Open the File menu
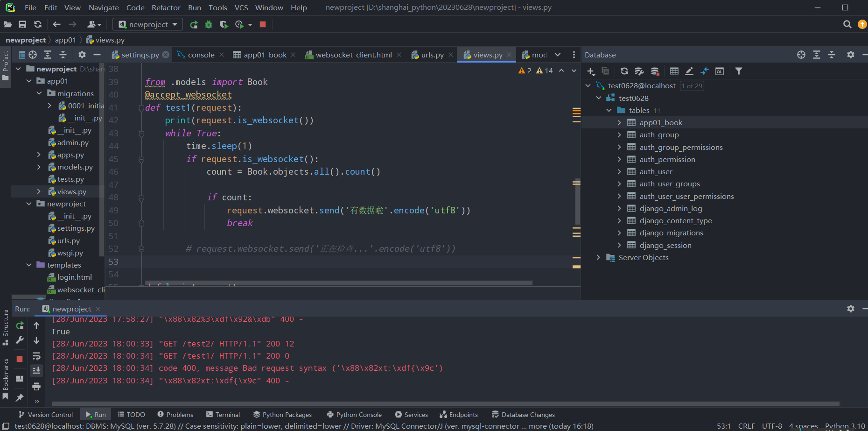 tap(30, 7)
